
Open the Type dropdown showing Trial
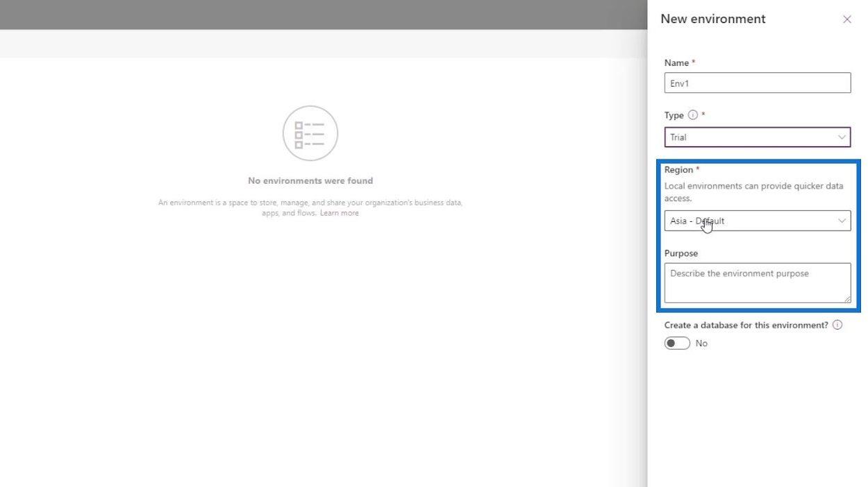757,137
